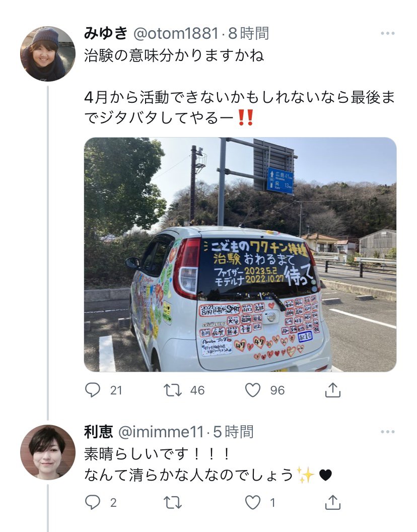Share みゆき's tweet via share icon

(333, 390)
